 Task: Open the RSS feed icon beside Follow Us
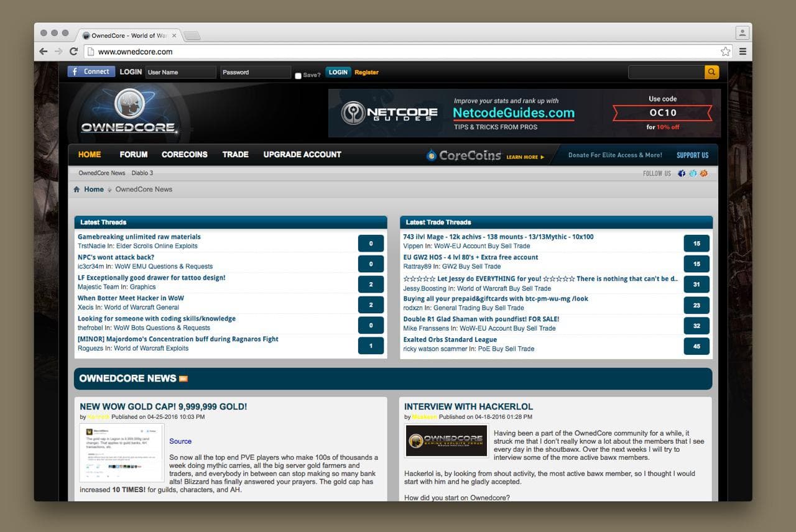point(704,173)
